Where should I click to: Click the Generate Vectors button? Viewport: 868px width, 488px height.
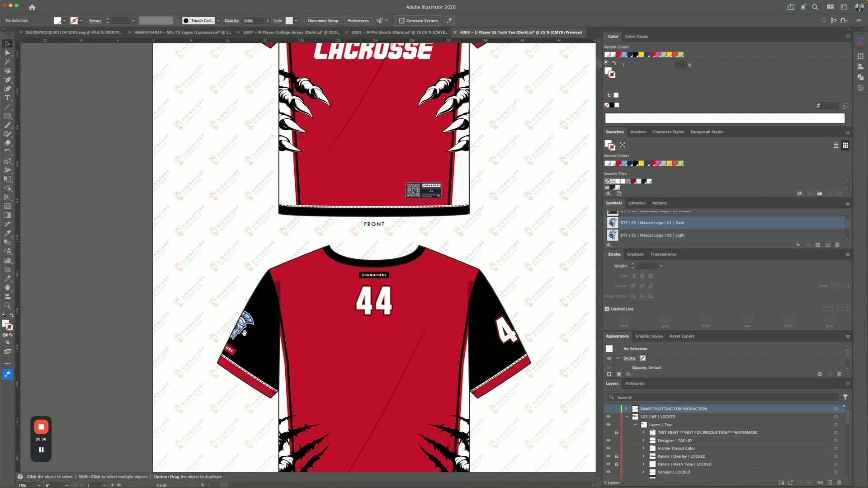tap(418, 21)
